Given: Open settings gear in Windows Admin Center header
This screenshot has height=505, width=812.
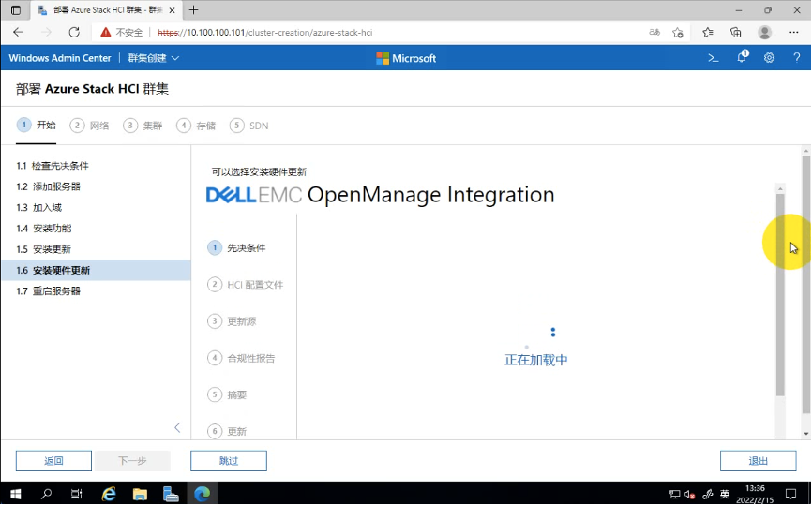Looking at the screenshot, I should pos(770,58).
